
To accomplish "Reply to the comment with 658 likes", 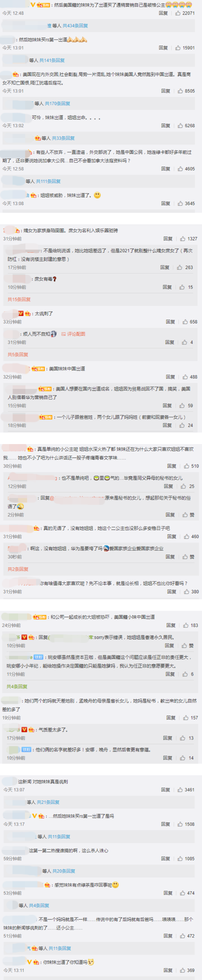I will coord(170,321).
